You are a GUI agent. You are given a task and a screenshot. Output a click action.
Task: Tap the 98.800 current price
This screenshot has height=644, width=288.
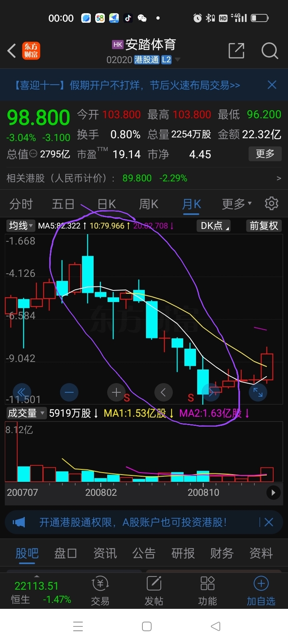coord(38,117)
